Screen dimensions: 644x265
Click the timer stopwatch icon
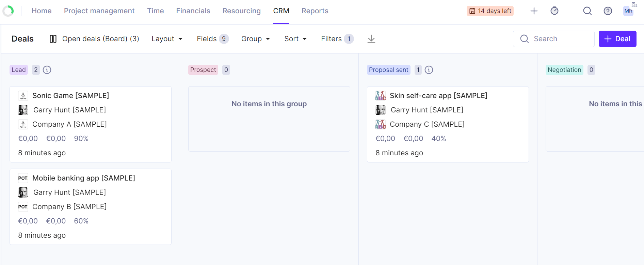point(554,11)
